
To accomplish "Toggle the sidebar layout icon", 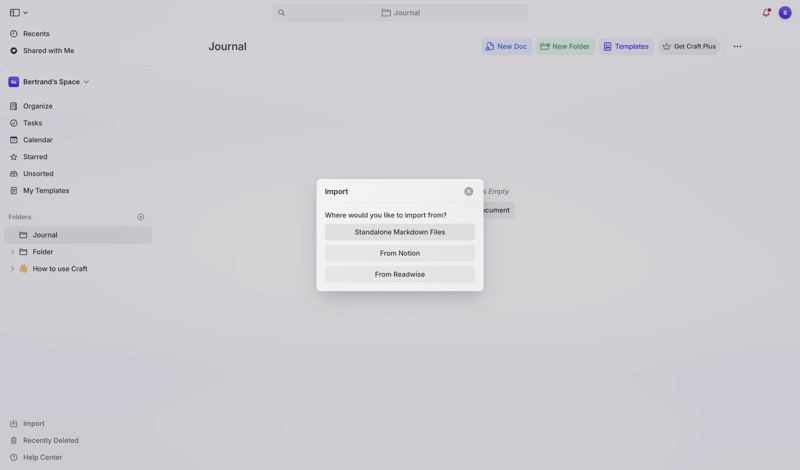I will point(14,13).
